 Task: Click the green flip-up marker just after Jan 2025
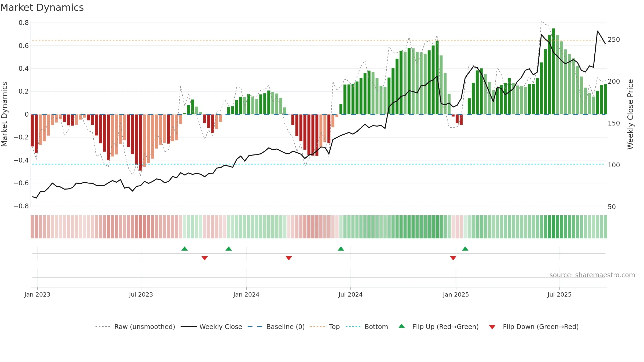465,249
